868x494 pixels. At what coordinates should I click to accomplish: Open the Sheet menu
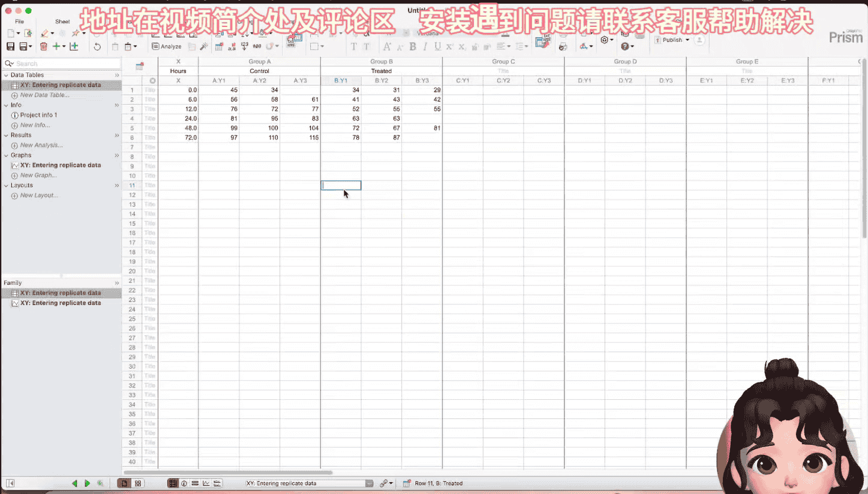pos(62,20)
